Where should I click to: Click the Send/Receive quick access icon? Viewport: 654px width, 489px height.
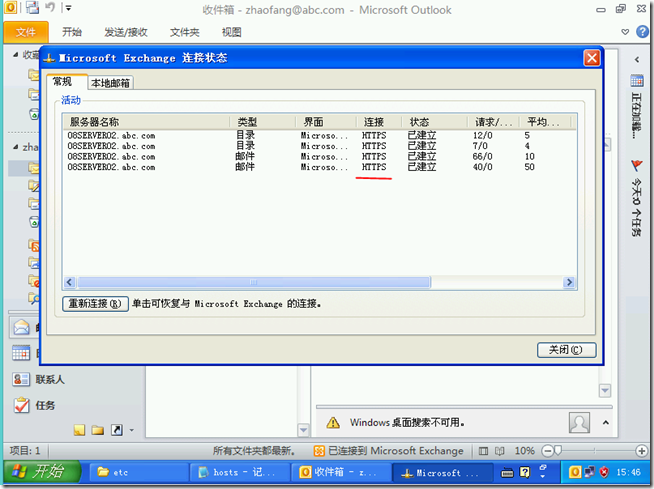[x=32, y=7]
